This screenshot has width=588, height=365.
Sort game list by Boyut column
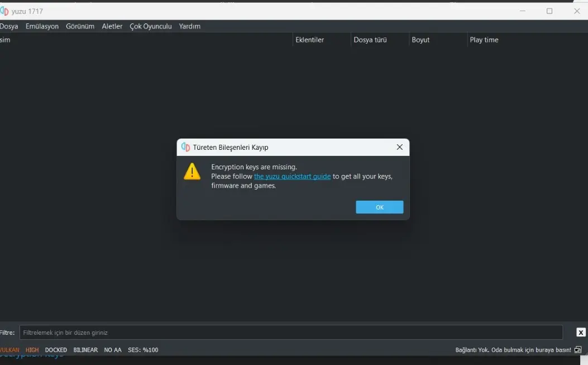coord(438,40)
